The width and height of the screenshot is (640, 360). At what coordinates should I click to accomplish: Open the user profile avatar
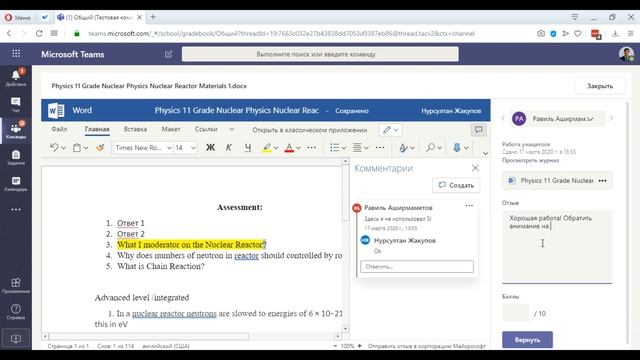[626, 54]
